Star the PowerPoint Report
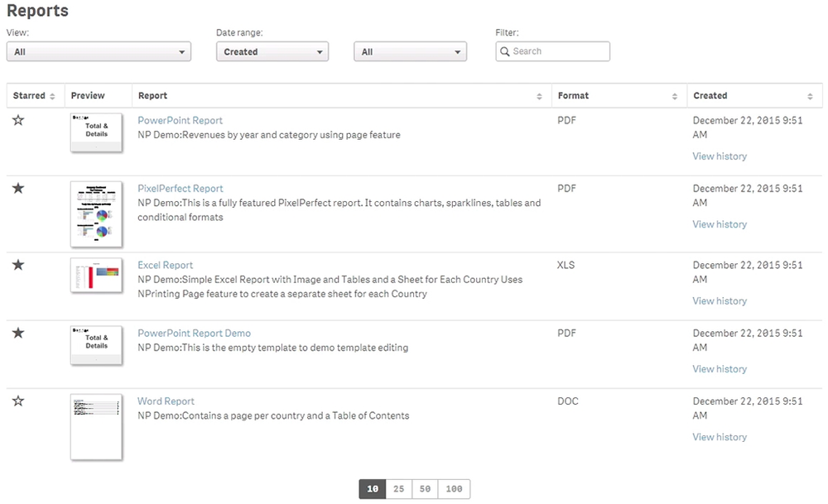The height and width of the screenshot is (504, 828). 17,120
